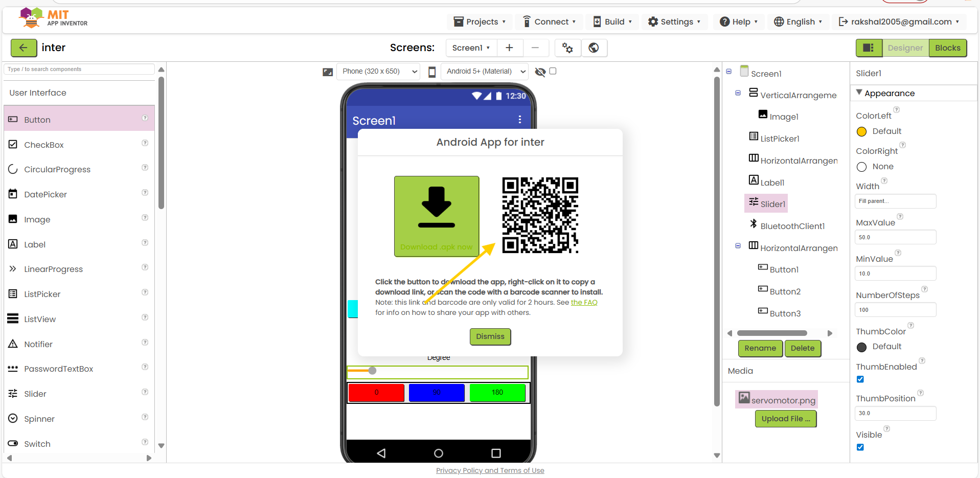Show help for ThumbPosition property
980x478 pixels.
point(921,393)
